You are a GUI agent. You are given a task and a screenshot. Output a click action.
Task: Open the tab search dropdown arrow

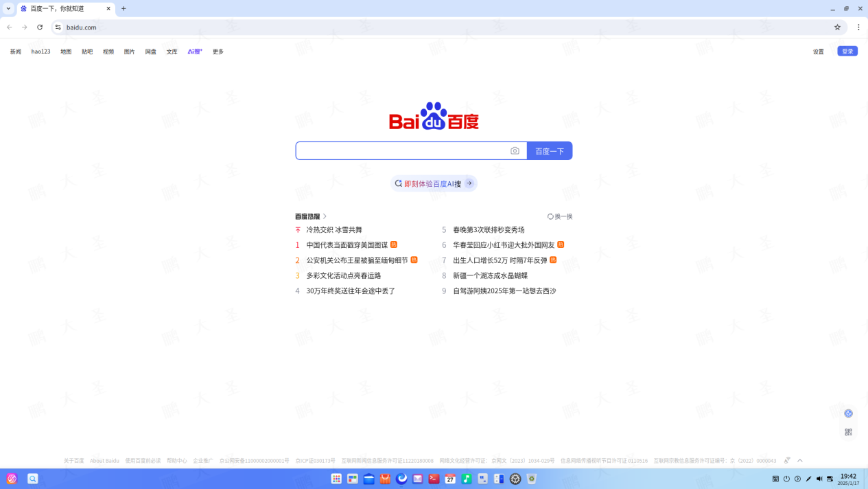(8, 9)
